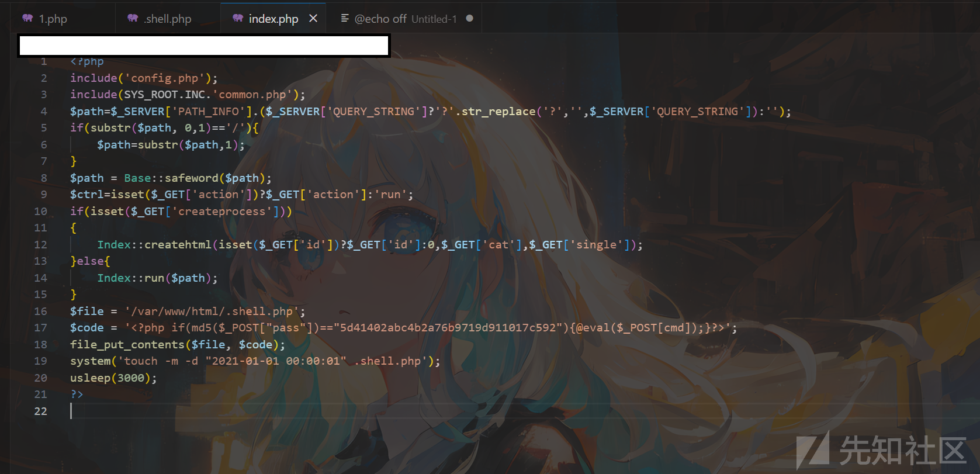Click unsaved dot on Untitled-1 tab
The image size is (980, 474).
pyautogui.click(x=469, y=19)
